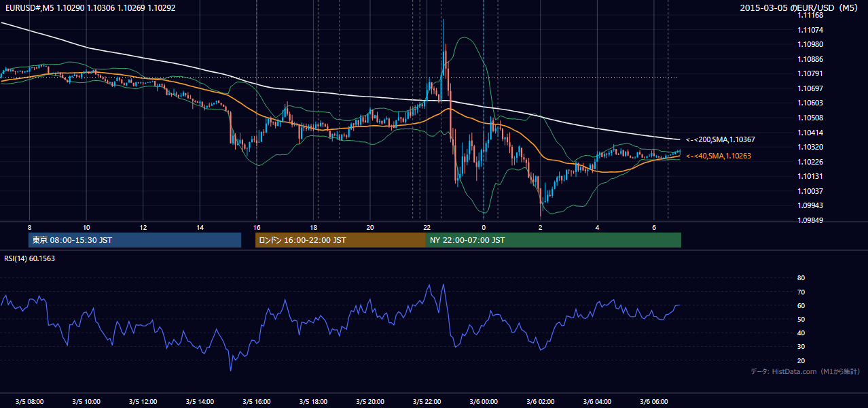Screen dimensions: 868x408
Task: Click bottom date label 3/6 04:00
Action: (597, 402)
